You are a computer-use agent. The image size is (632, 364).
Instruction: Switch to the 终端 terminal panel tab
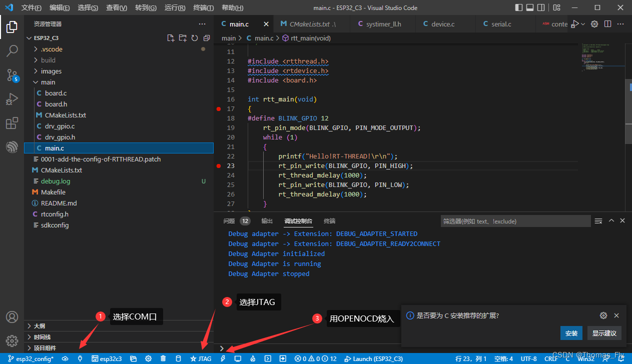click(x=329, y=221)
